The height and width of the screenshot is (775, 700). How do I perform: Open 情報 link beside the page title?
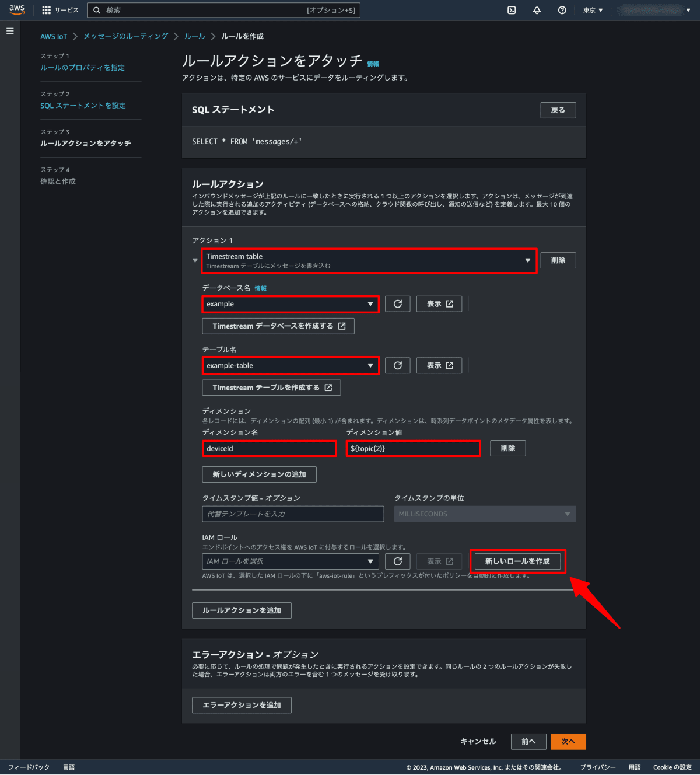pyautogui.click(x=373, y=64)
